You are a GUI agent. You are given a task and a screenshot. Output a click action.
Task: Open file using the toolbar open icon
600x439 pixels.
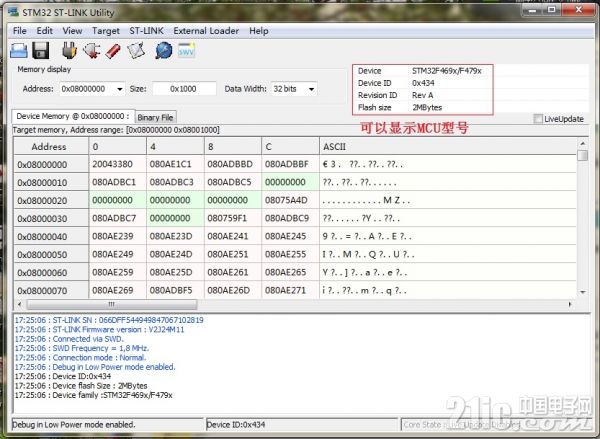point(18,51)
